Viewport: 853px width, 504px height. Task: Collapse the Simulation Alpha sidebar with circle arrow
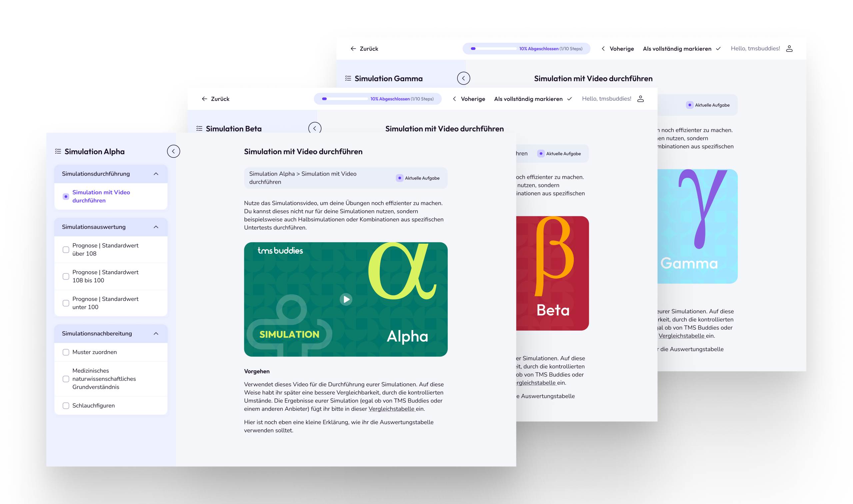coord(173,151)
